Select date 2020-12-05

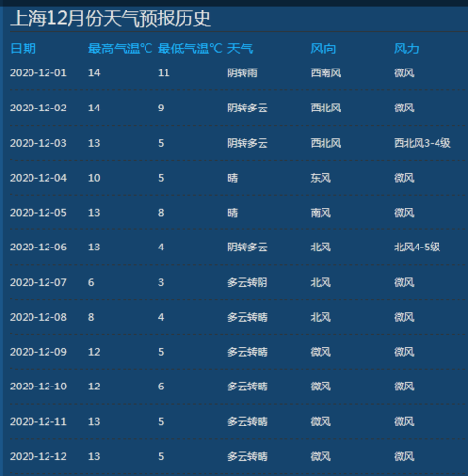[x=38, y=212]
